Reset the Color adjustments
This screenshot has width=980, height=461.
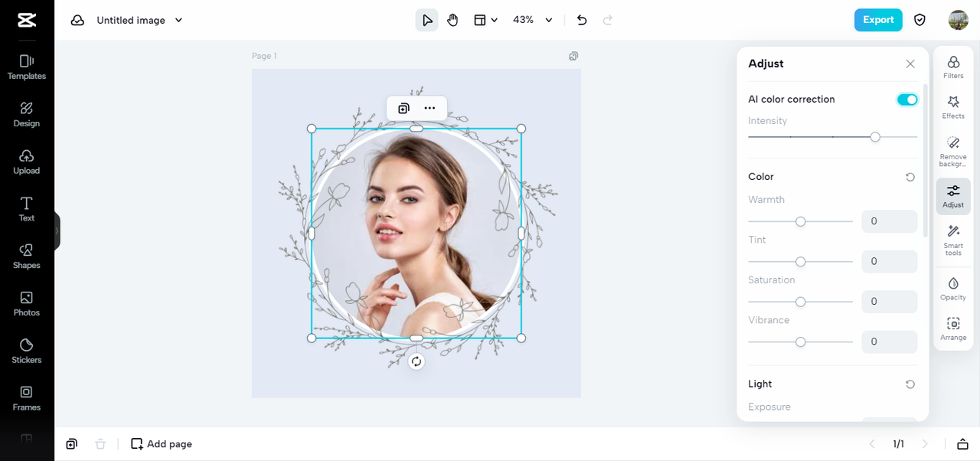[910, 177]
